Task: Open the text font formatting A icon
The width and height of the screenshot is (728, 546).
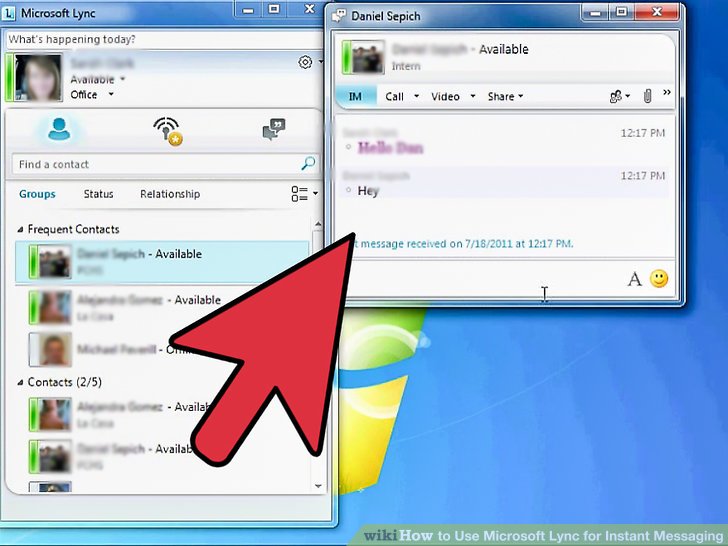Action: coord(635,280)
